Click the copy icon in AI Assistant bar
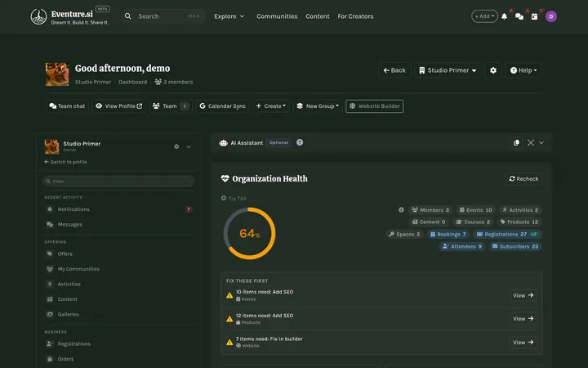The image size is (588, 368). tap(516, 142)
